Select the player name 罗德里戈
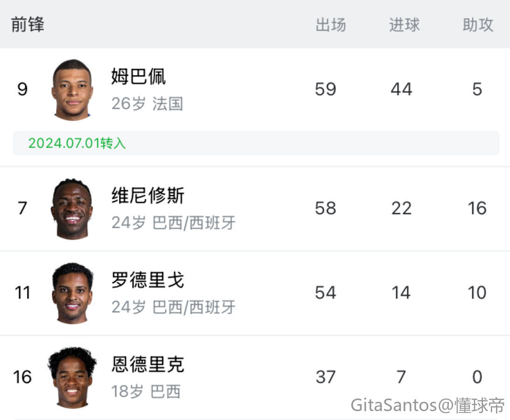The height and width of the screenshot is (420, 510). coord(148,280)
